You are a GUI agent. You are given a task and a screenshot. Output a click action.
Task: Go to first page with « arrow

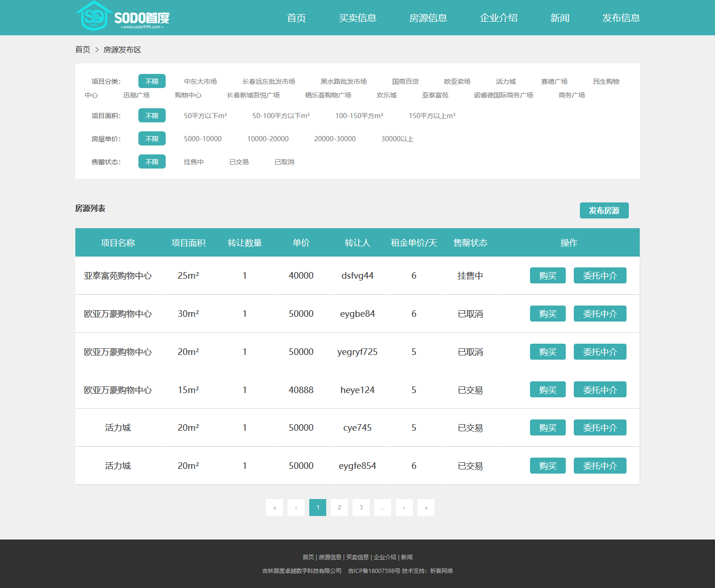point(274,507)
